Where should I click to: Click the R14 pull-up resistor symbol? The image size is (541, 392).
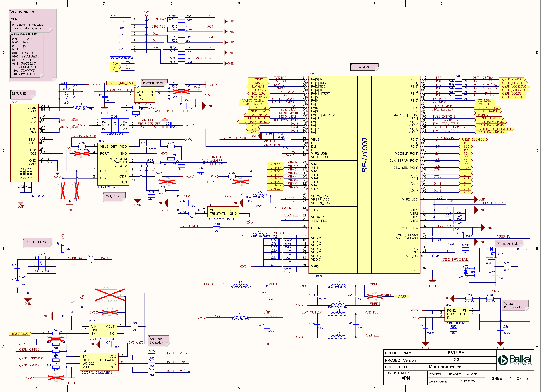pos(63,249)
